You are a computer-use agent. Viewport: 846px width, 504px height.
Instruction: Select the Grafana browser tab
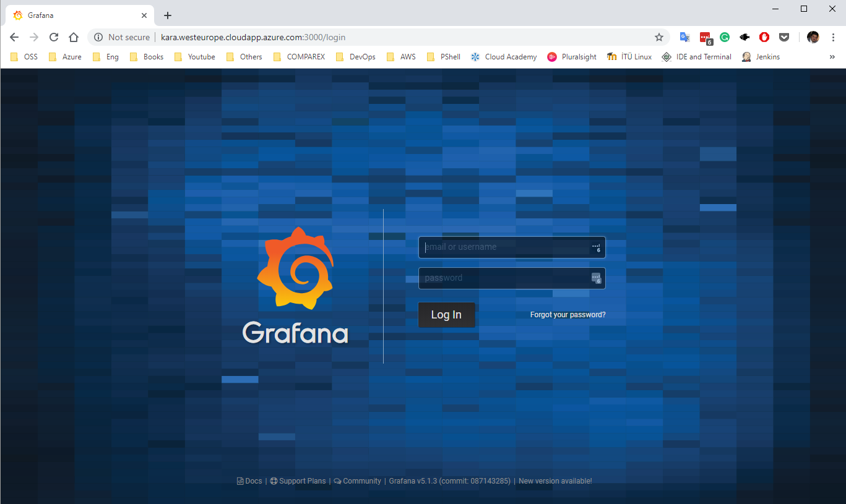click(x=79, y=15)
